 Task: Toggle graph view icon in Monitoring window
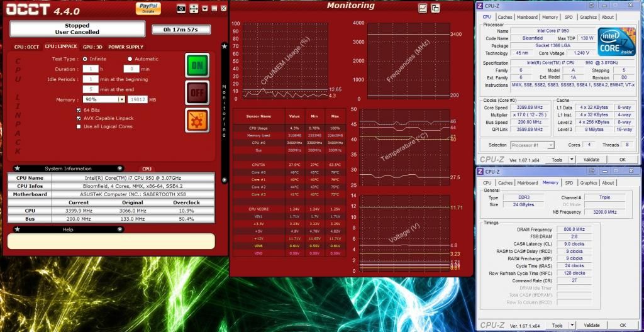pyautogui.click(x=423, y=8)
